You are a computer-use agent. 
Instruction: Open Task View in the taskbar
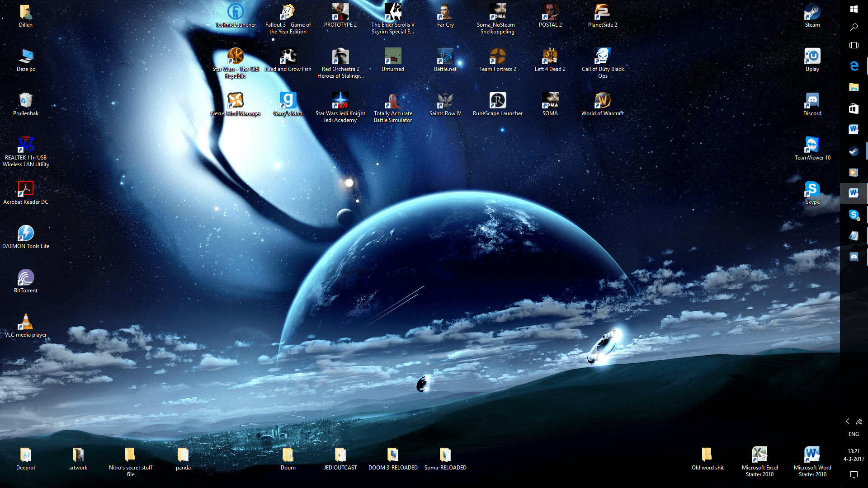(x=854, y=45)
